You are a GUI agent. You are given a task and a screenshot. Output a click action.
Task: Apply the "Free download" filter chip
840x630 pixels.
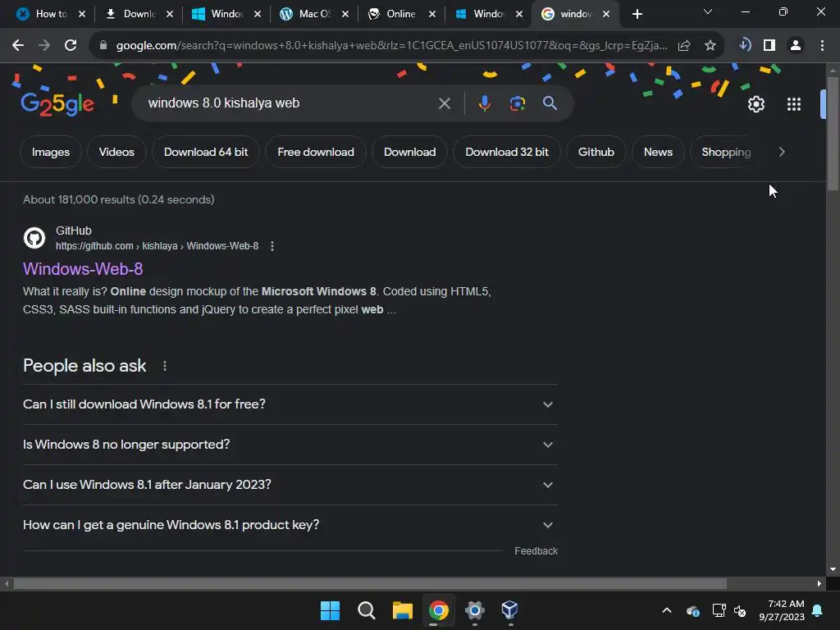(316, 152)
